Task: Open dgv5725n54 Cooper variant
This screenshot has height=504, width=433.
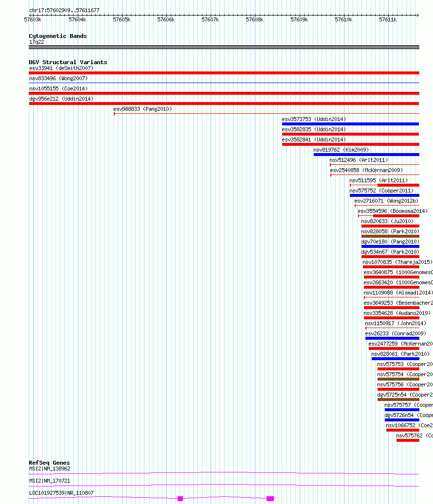Action: [405, 395]
